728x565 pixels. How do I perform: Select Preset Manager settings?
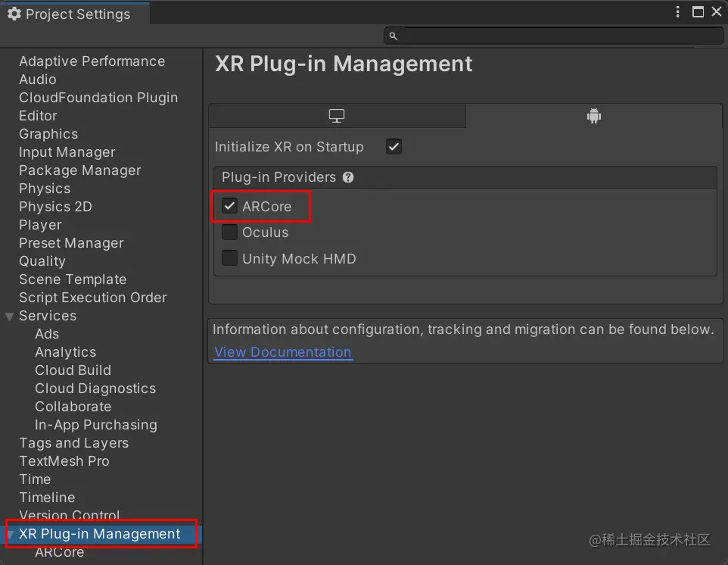[x=71, y=243]
